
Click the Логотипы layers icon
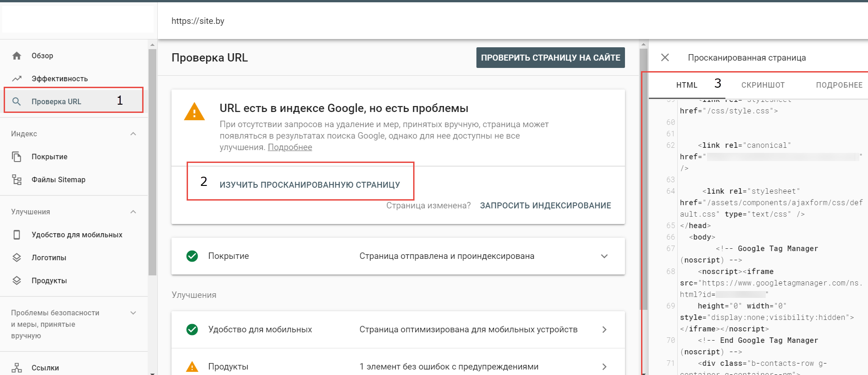click(x=17, y=257)
